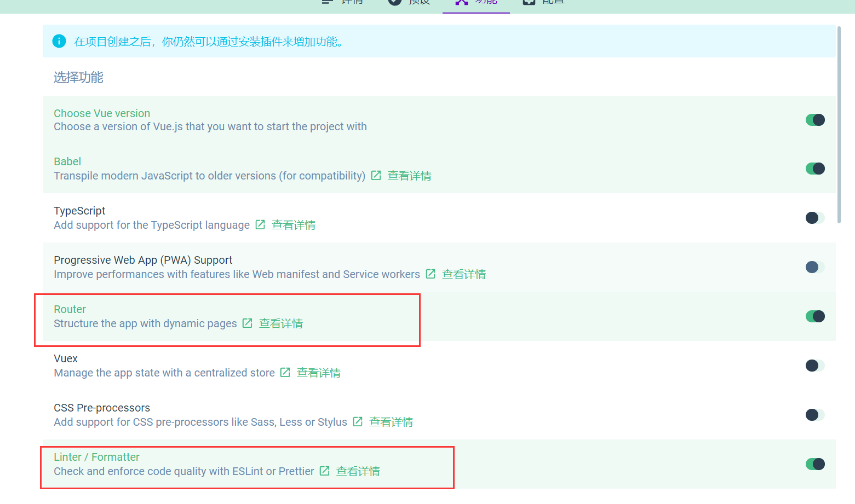
Task: Open Babel's 查看详情 link
Action: pos(409,175)
